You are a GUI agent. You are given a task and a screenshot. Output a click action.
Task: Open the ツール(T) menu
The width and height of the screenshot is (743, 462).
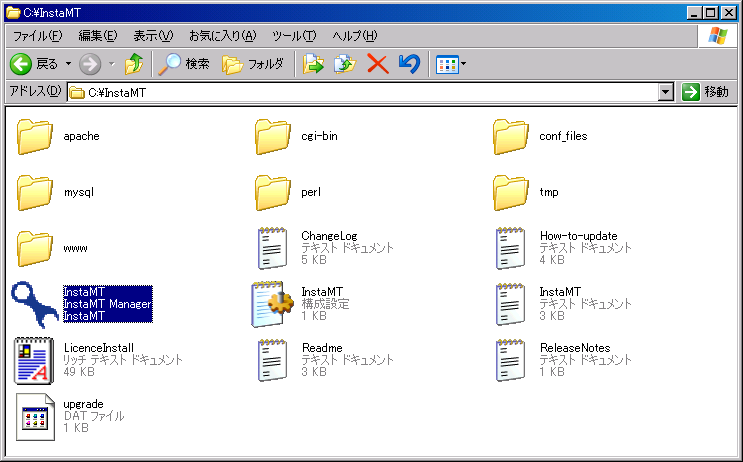pyautogui.click(x=294, y=36)
